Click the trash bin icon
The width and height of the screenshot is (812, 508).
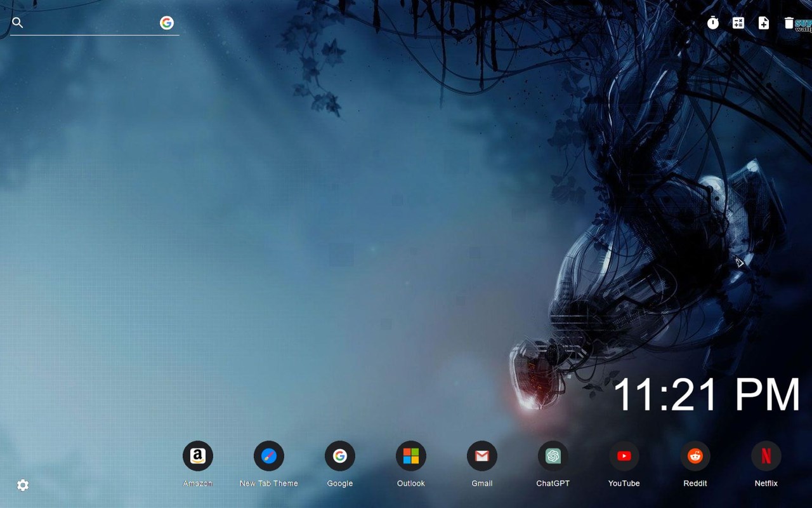pos(789,23)
